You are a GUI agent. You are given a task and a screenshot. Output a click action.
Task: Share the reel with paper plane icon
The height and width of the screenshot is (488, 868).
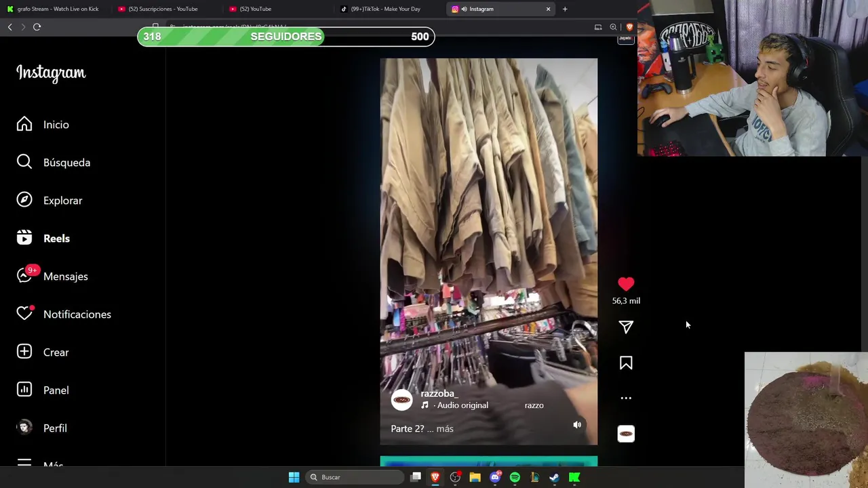626,327
